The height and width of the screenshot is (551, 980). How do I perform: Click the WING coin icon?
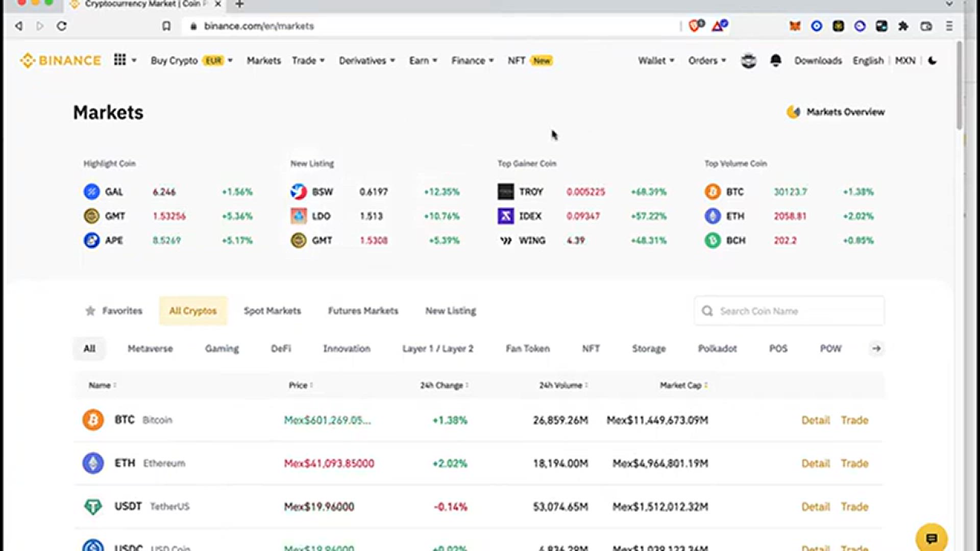[506, 240]
